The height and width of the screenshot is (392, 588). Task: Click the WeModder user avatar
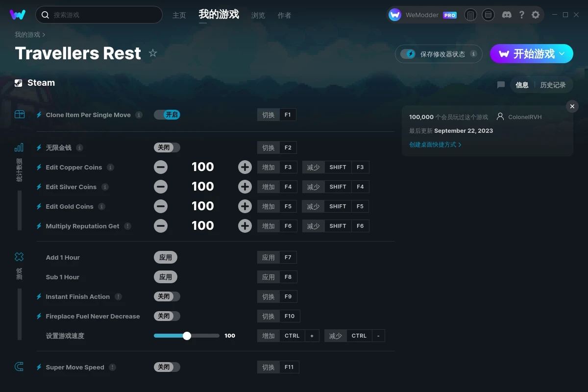click(x=395, y=15)
